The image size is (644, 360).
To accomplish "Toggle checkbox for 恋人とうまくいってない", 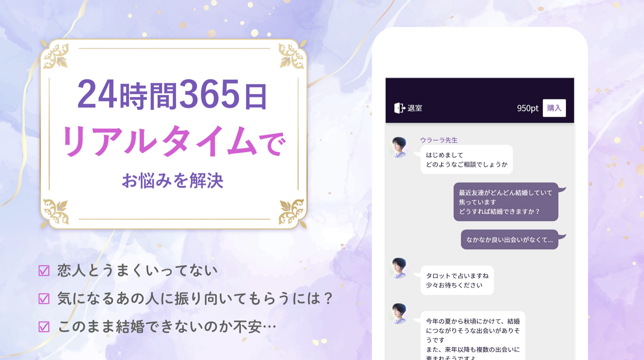I will click(x=44, y=271).
